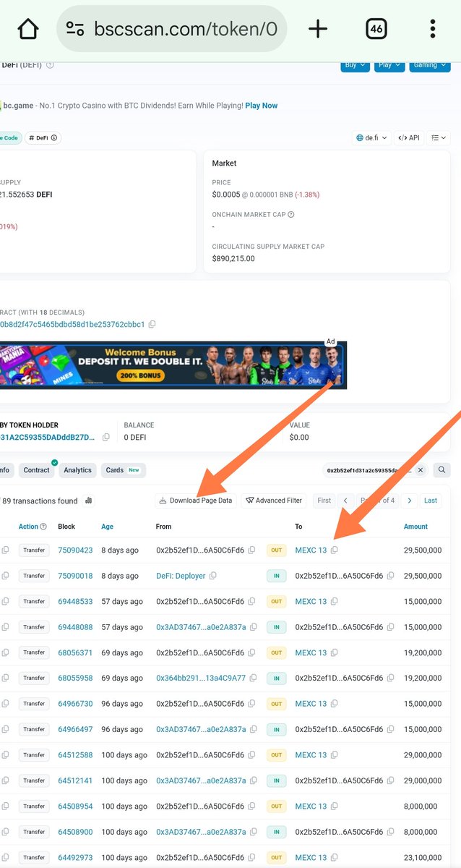Image resolution: width=461 pixels, height=868 pixels.
Task: Click the #DeFi tag
Action: (x=43, y=137)
